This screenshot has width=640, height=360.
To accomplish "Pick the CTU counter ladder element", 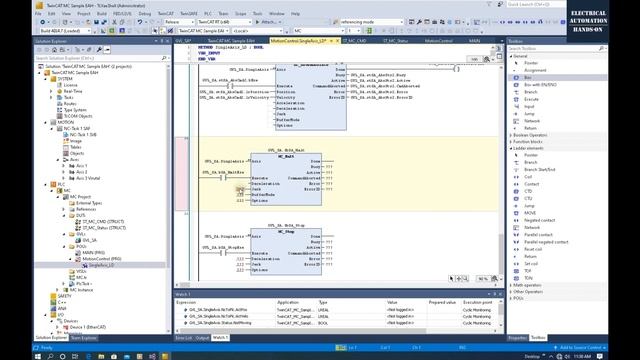I will (x=528, y=198).
